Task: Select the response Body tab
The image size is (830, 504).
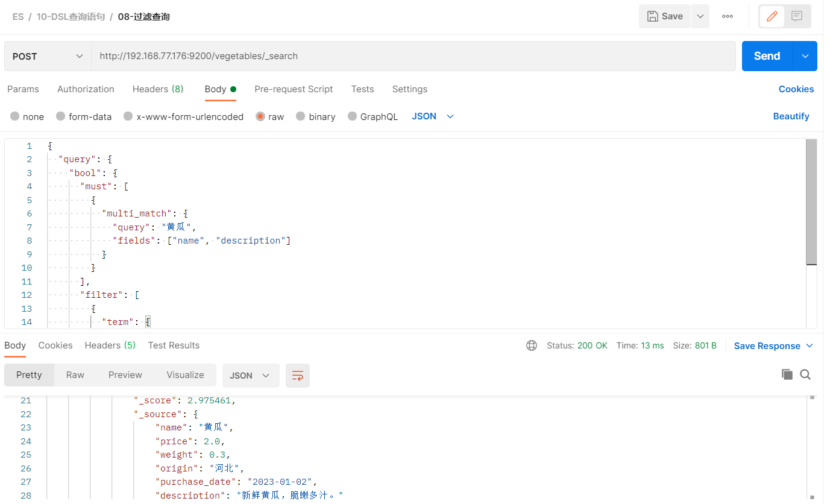Action: pos(15,345)
